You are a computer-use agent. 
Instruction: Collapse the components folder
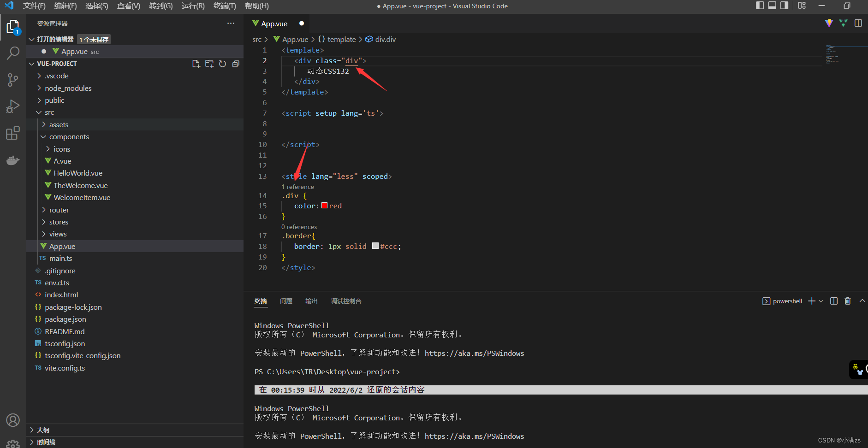coord(44,137)
